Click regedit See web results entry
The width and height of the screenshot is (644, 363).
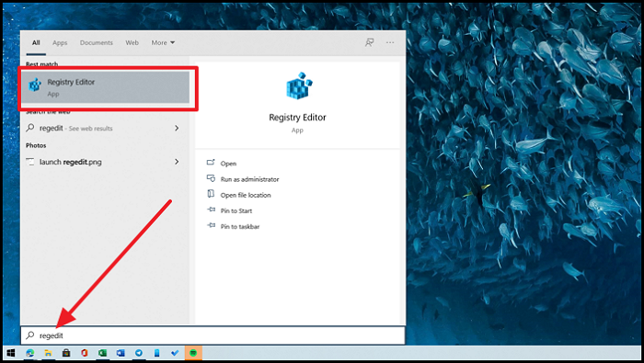point(105,128)
